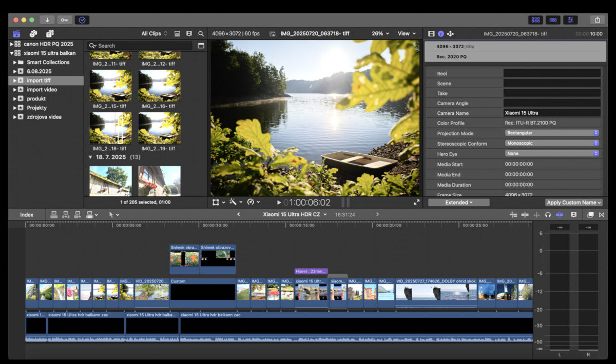This screenshot has width=616, height=364.
Task: Toggle the Timeline panel button
Action: coord(553,20)
